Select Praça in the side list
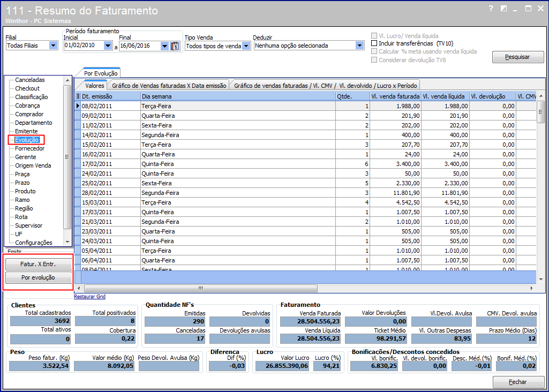Viewport: 549px width, 392px height. tap(22, 174)
